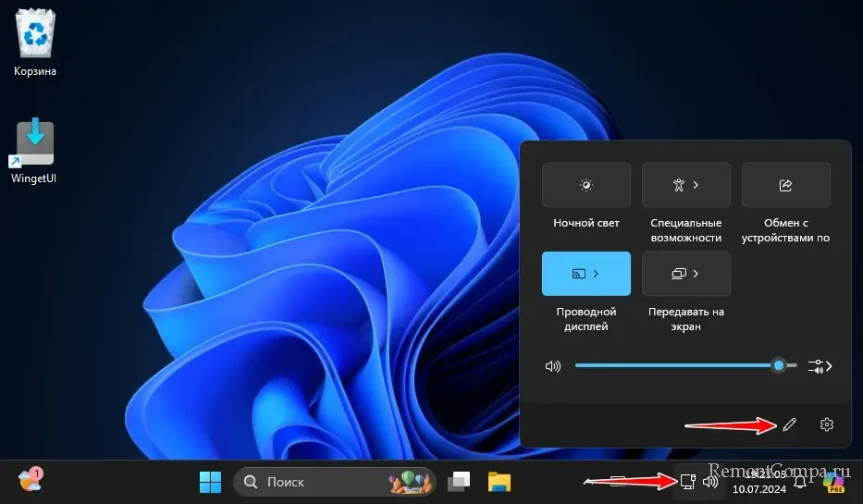Viewport: 863px width, 504px height.
Task: Expand the Специальные возможности tile
Action: pyautogui.click(x=685, y=185)
